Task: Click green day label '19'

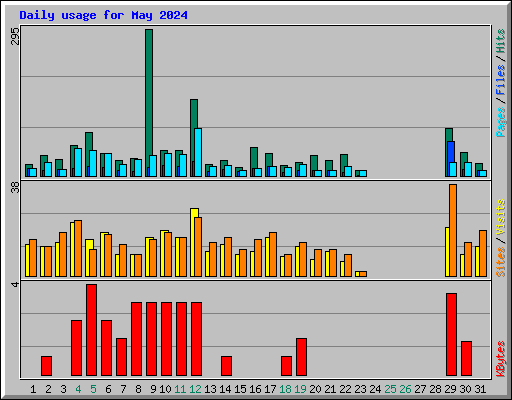Action: (x=300, y=389)
